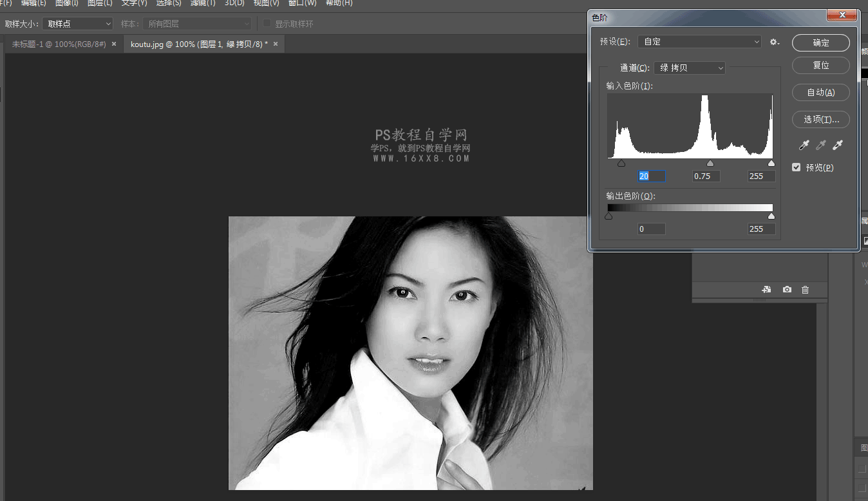Click the output black slider triangle
Screen dimensions: 868x501
[x=609, y=216]
